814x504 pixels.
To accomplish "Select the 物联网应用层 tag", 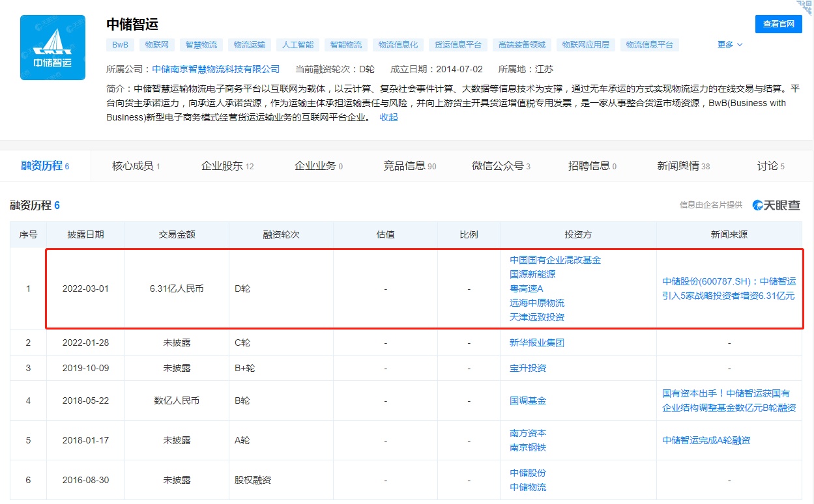I will 586,45.
